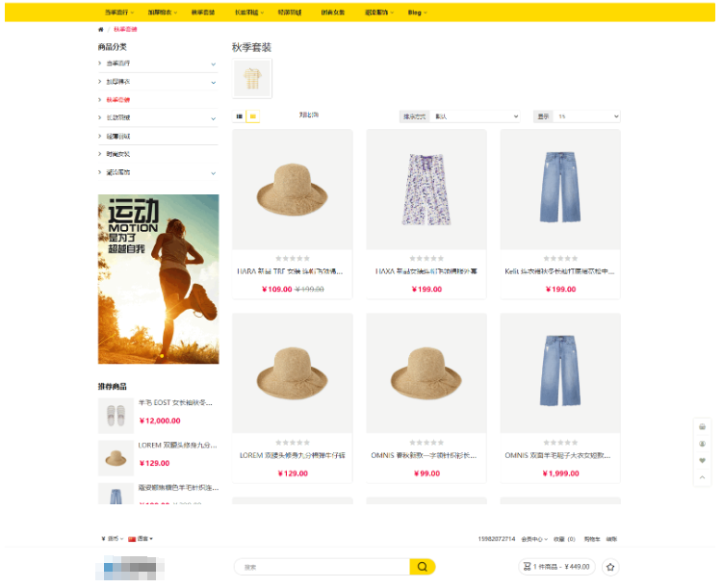Image resolution: width=723 pixels, height=588 pixels.
Task: Click 秋季套装 breadcrumb link
Action: click(125, 30)
